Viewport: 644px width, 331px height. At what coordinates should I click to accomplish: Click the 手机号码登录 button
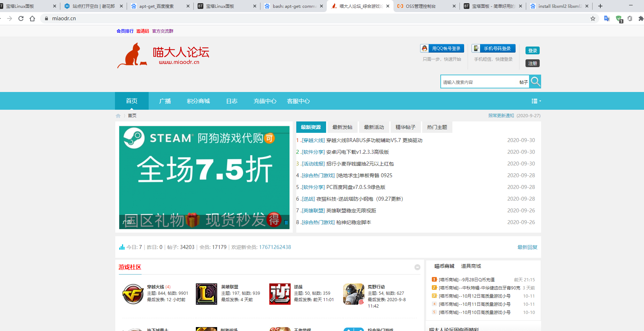point(494,48)
